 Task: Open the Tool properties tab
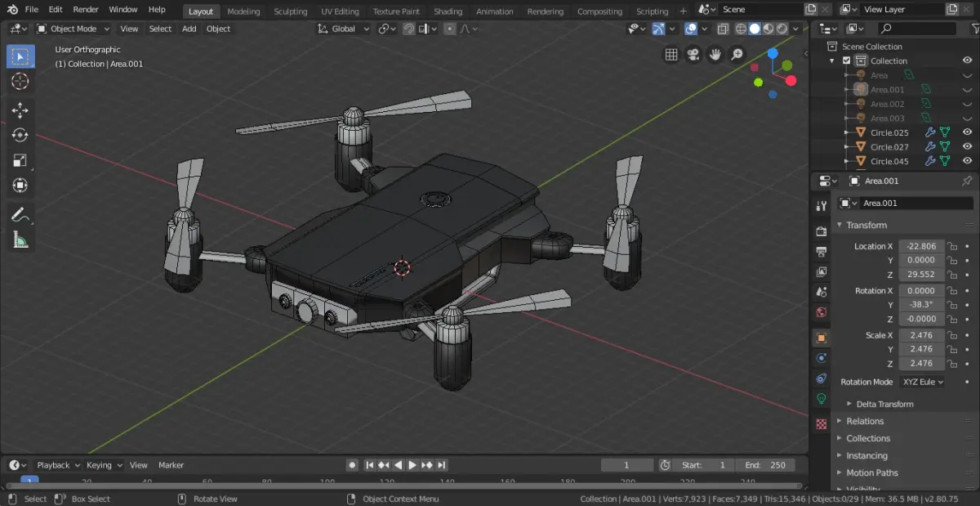(822, 206)
